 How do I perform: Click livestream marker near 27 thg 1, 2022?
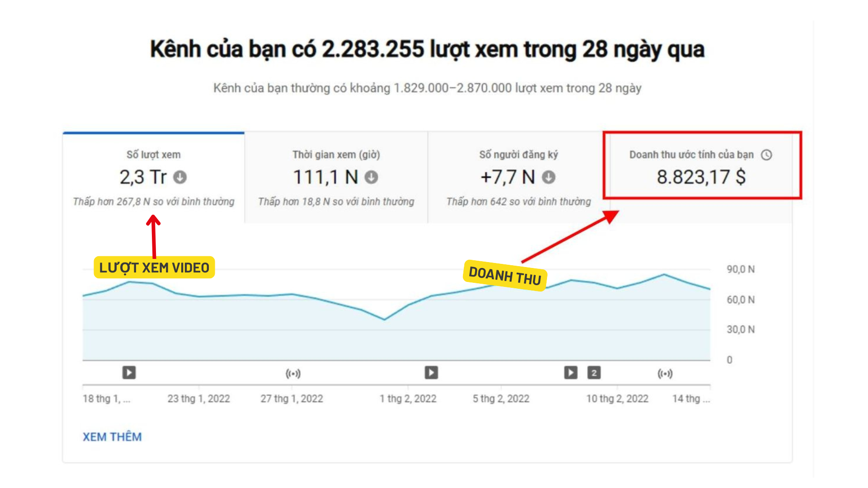293,374
